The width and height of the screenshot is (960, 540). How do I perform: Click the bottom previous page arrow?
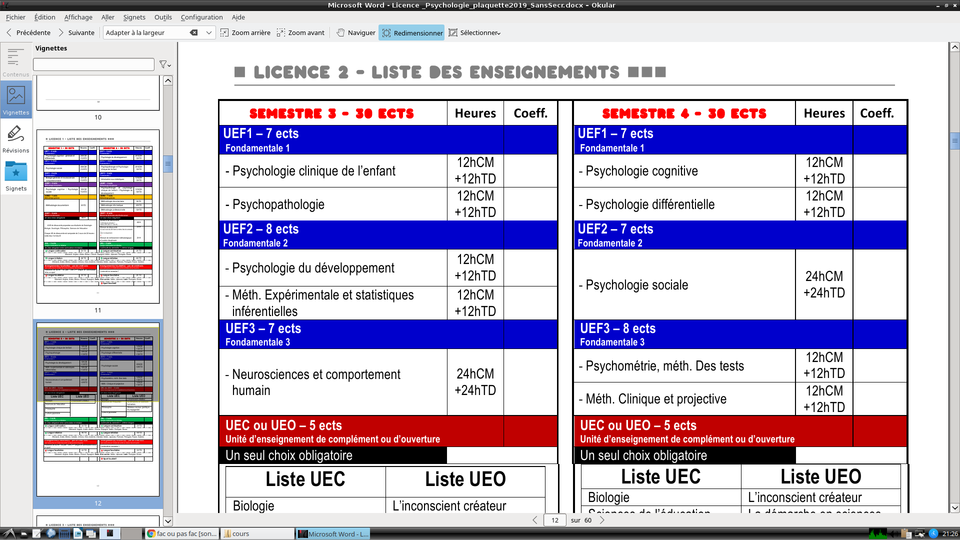[x=535, y=520]
